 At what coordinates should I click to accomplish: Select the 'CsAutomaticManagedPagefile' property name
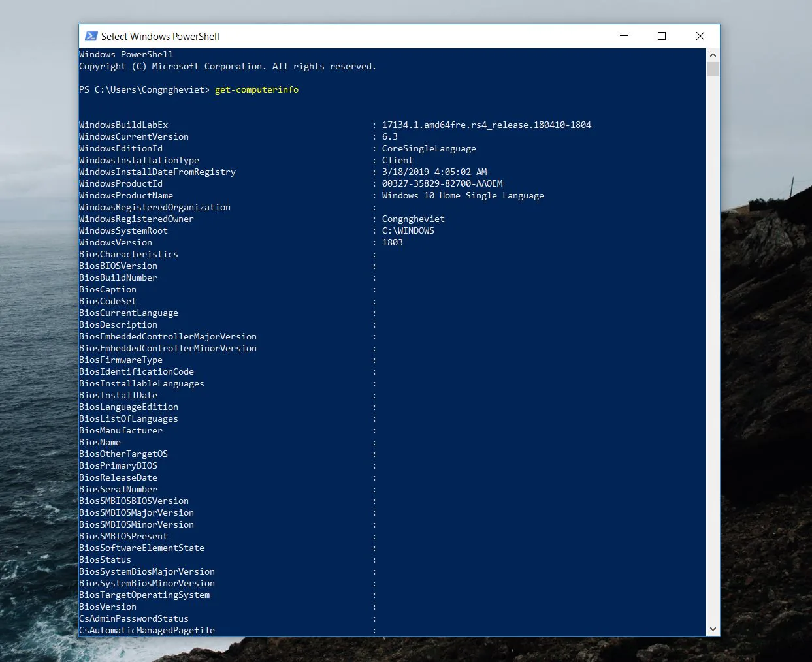147,631
